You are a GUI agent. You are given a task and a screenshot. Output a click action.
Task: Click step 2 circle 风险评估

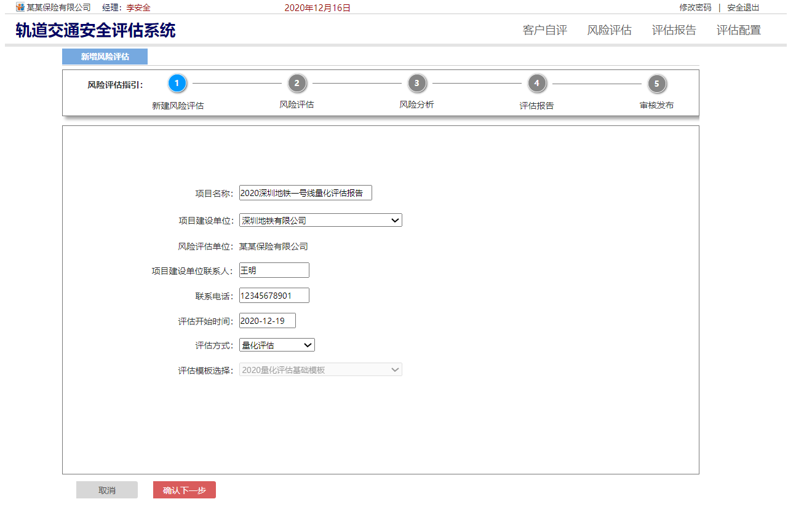297,83
